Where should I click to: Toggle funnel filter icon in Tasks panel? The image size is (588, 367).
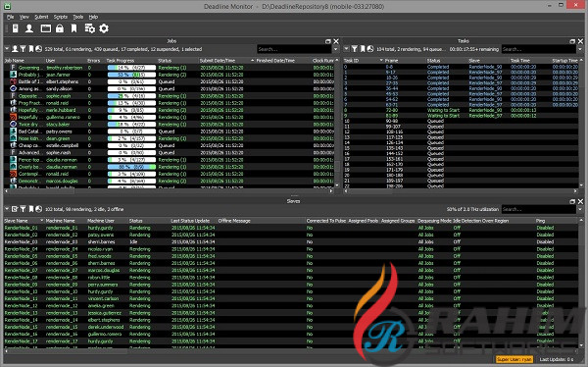click(355, 49)
